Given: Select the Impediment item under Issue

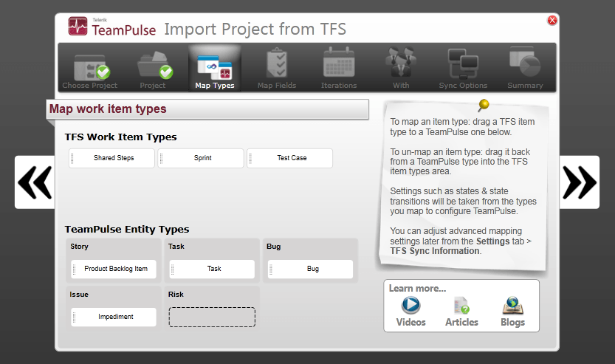Looking at the screenshot, I should click(x=114, y=317).
